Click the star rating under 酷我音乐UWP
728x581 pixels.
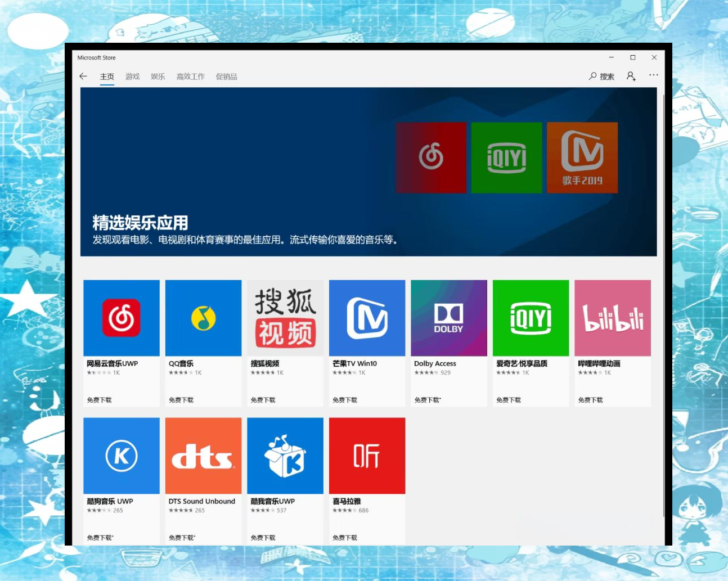pos(262,511)
